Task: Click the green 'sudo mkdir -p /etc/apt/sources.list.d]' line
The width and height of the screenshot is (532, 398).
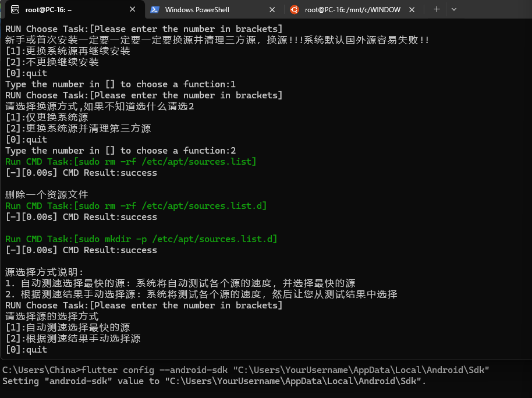Action: pyautogui.click(x=141, y=239)
